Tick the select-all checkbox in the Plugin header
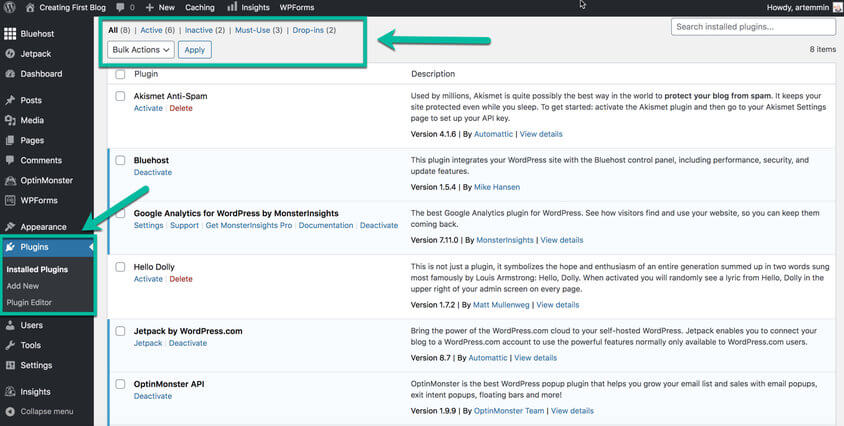 click(x=120, y=74)
